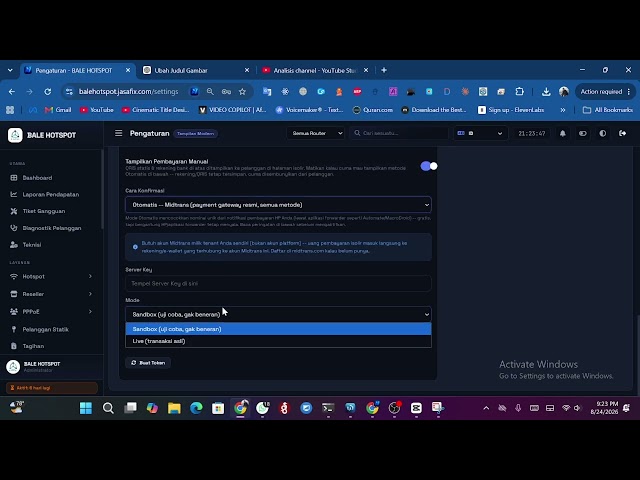Expand the Hotspot sidebar submenu
Screen dimensions: 640x480
coord(51,276)
